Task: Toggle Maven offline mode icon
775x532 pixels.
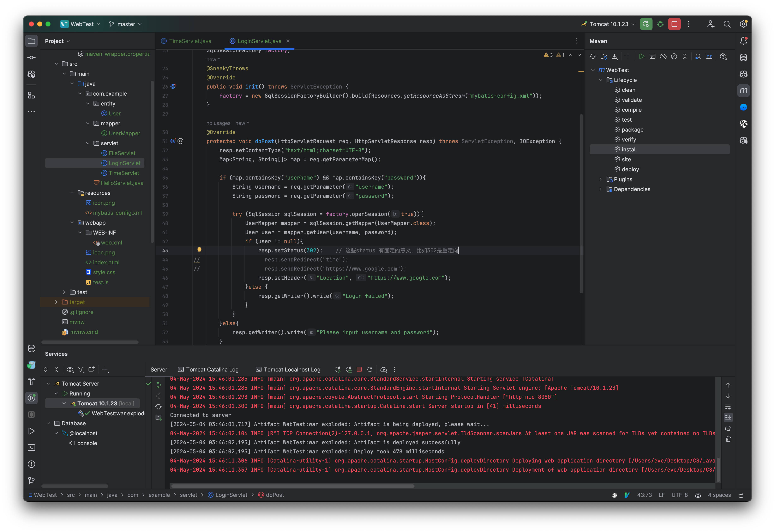Action: pyautogui.click(x=663, y=56)
